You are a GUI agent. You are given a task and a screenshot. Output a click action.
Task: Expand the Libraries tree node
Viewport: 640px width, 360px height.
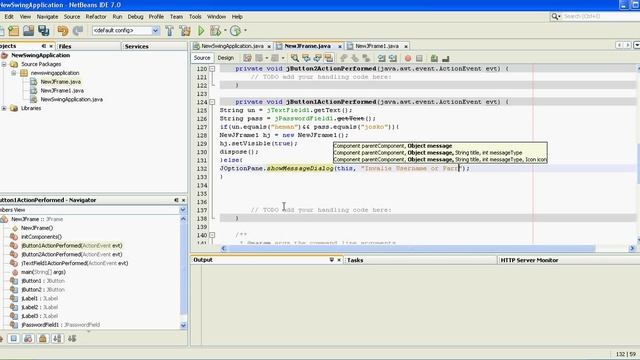coord(4,108)
